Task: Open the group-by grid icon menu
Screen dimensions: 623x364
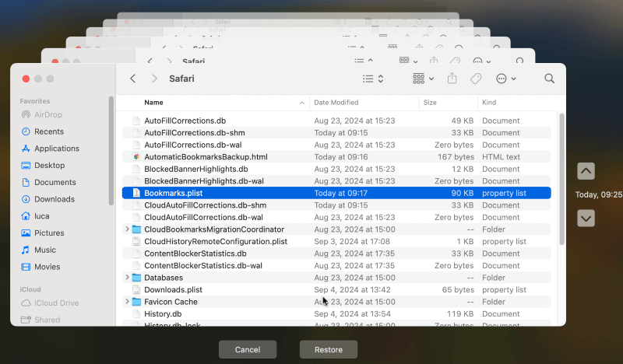Action: point(423,79)
